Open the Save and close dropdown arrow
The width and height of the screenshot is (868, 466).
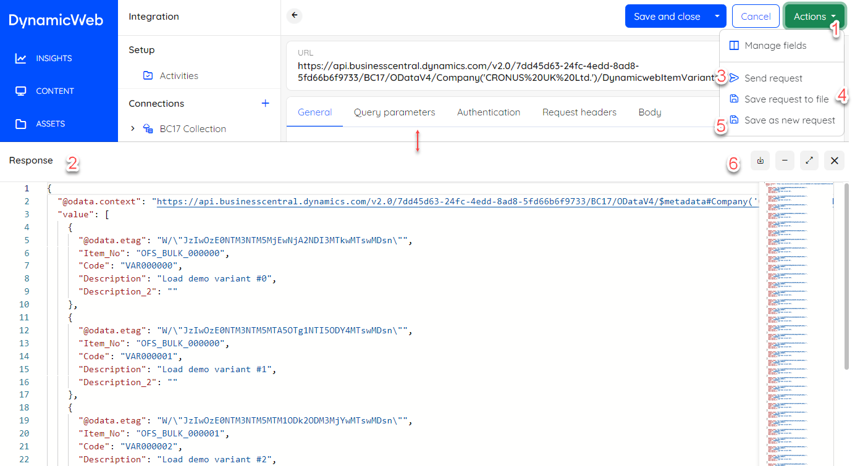point(717,17)
